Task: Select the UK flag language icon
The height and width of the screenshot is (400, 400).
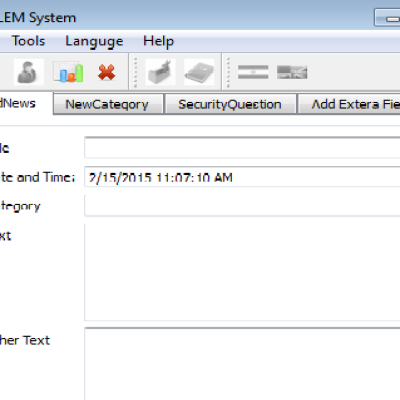Action: [292, 72]
